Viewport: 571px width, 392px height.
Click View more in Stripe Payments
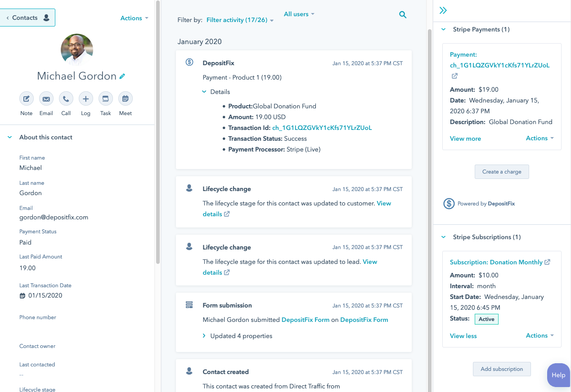[x=465, y=138]
